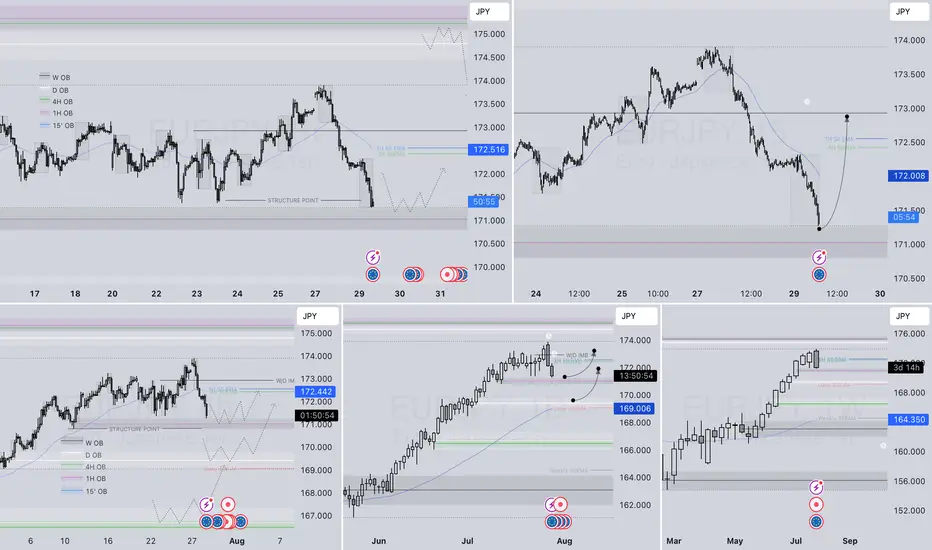
Task: Click 'Aug' on bottom-left chart time axis
Action: click(237, 540)
